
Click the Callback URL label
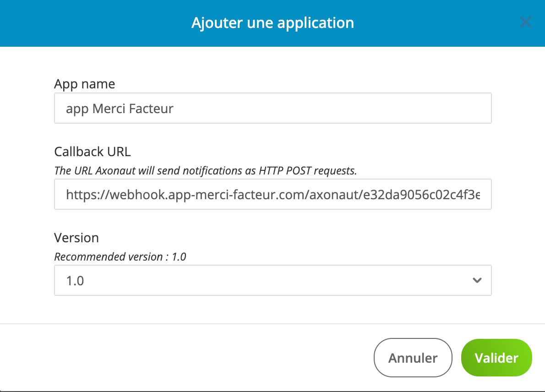pyautogui.click(x=92, y=152)
